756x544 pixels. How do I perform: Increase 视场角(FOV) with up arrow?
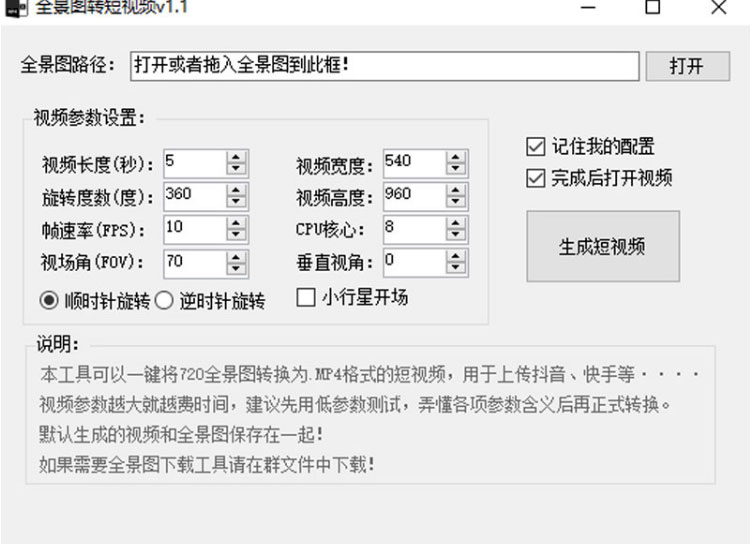click(236, 257)
